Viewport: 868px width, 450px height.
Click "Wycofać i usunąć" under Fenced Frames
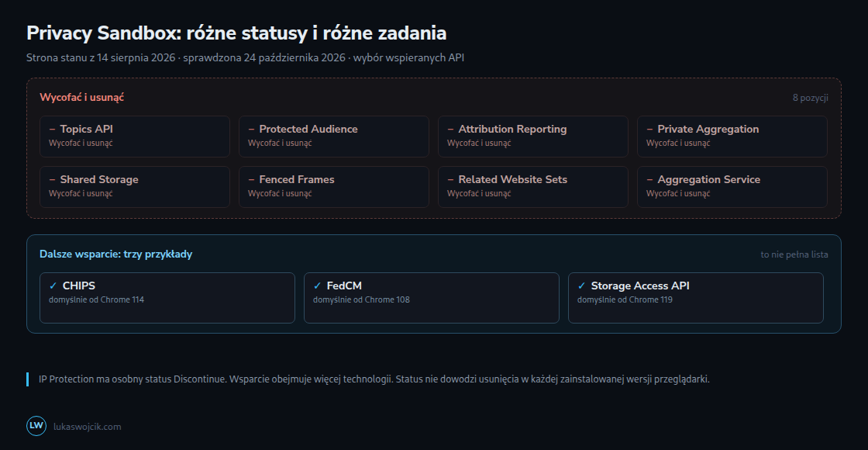[x=280, y=193]
